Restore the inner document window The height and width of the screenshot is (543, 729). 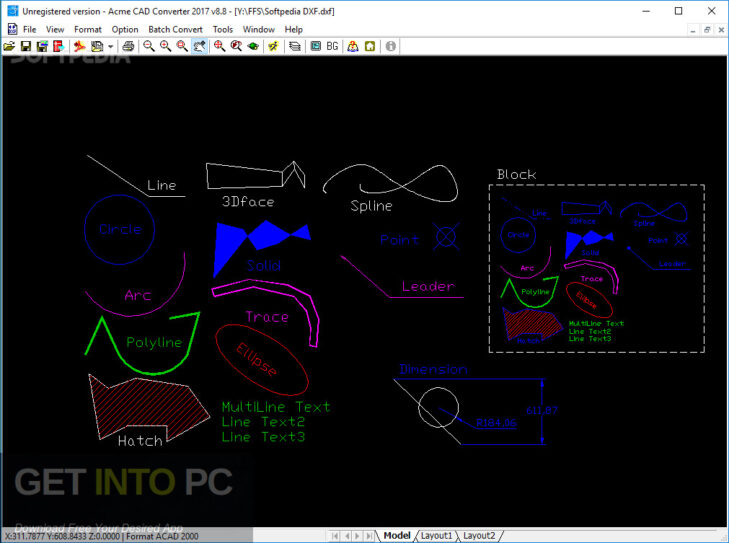coord(707,30)
